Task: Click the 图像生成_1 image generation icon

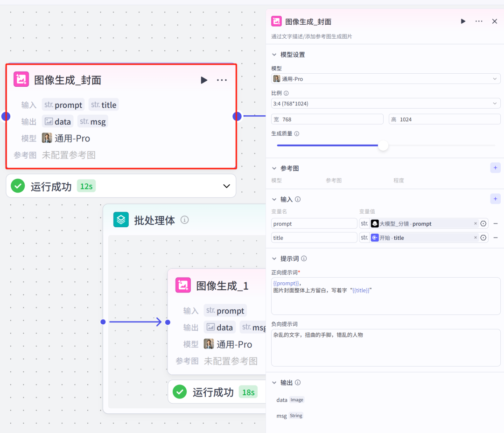Action: (x=183, y=285)
